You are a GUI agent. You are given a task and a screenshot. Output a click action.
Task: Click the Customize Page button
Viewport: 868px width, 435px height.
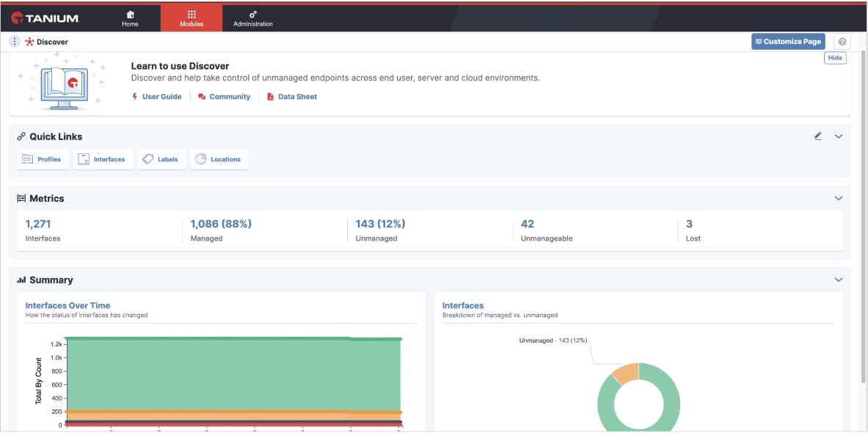788,42
